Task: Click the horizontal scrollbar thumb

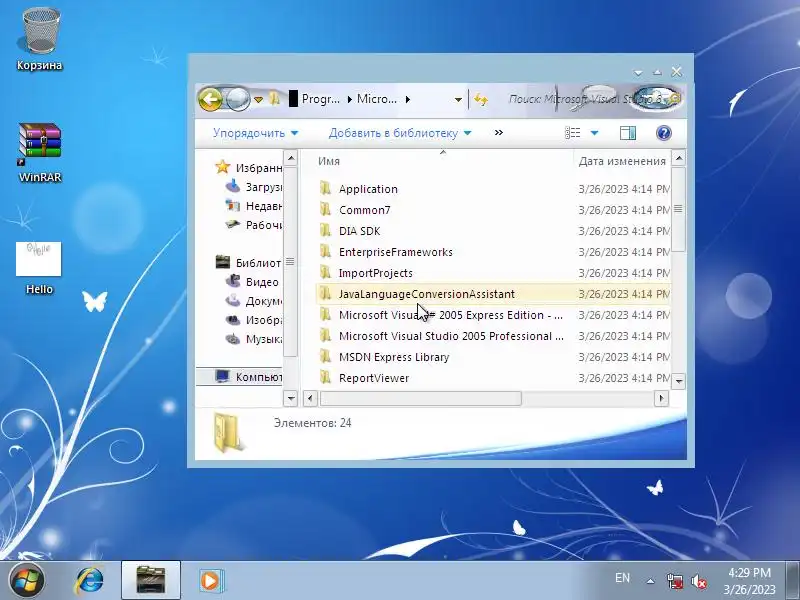Action: click(x=420, y=398)
